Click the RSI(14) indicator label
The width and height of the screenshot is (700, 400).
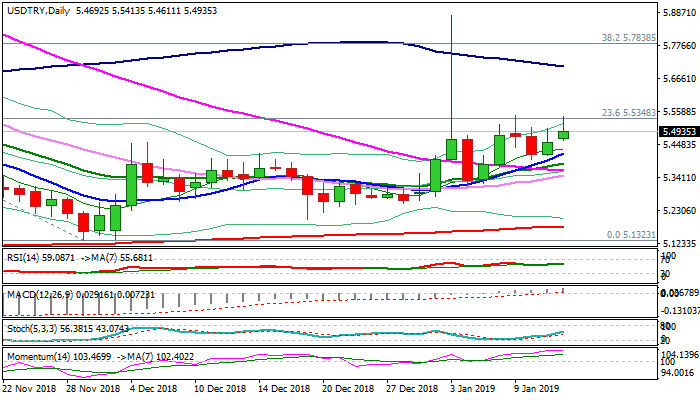point(23,257)
